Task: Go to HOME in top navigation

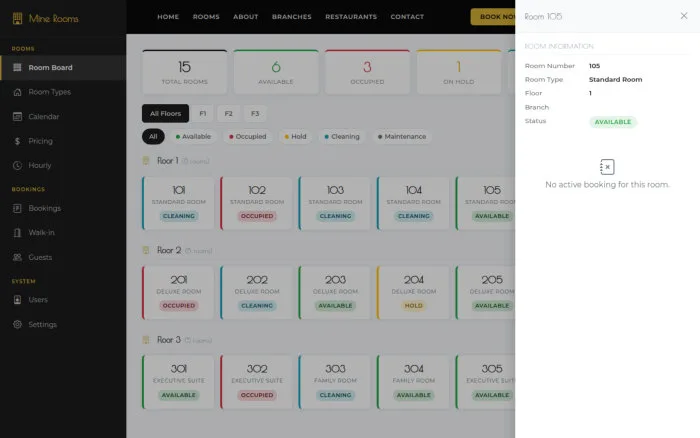Action: click(x=168, y=17)
